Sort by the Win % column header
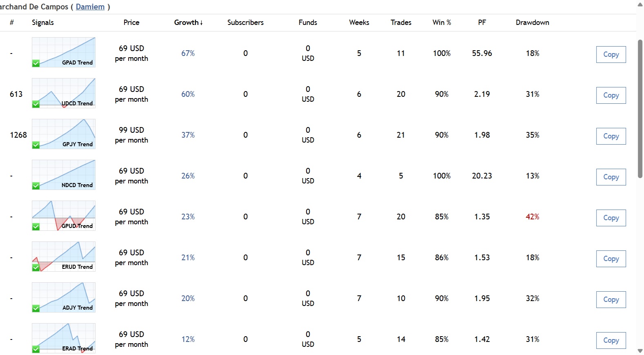Image resolution: width=644 pixels, height=355 pixels. pos(442,22)
